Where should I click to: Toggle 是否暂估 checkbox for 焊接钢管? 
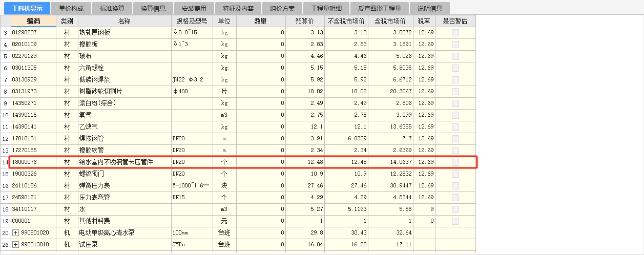(x=455, y=138)
